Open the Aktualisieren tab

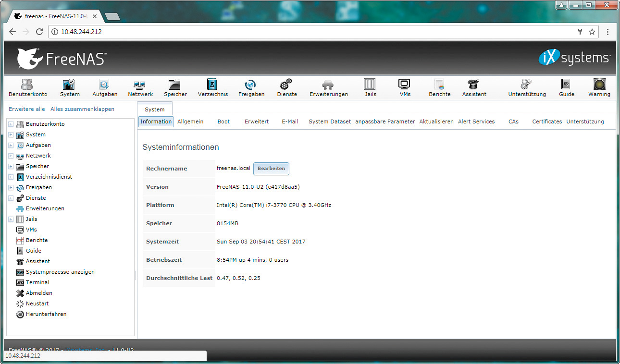pyautogui.click(x=436, y=122)
